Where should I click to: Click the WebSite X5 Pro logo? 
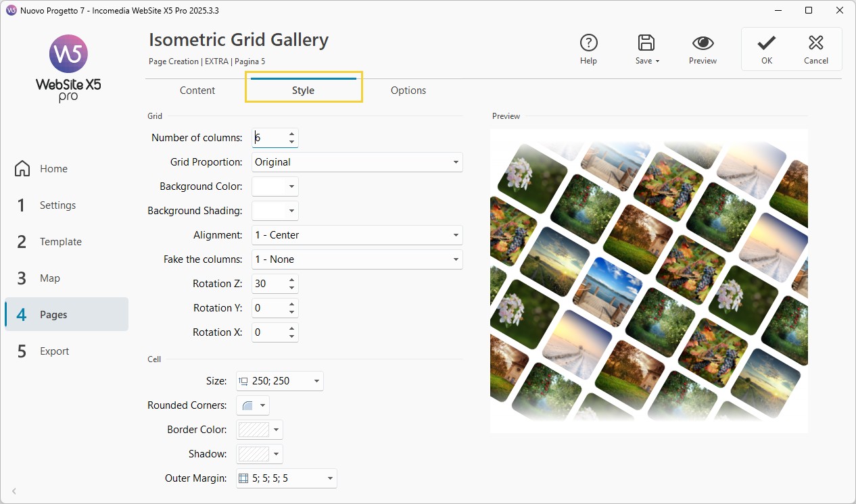coord(68,68)
